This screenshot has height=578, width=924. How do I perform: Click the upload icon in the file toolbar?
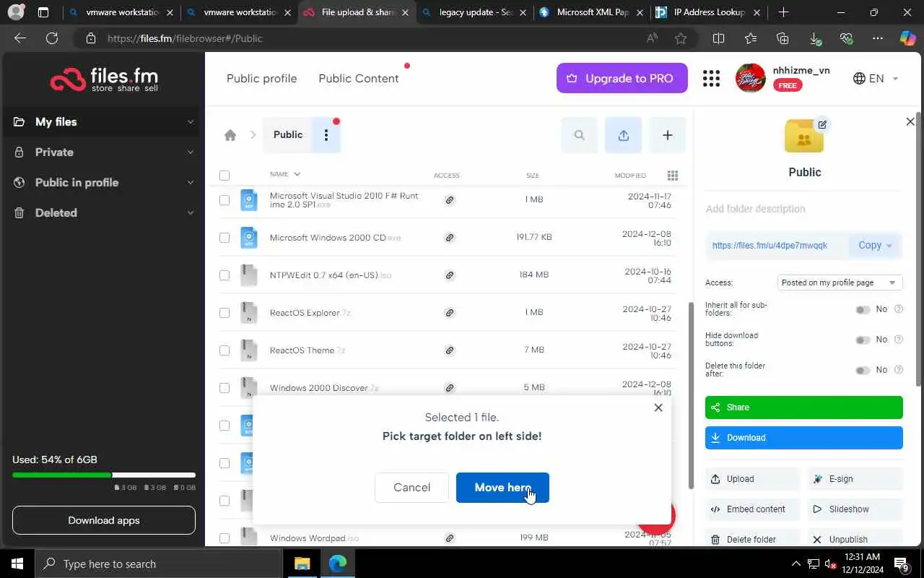coord(624,135)
